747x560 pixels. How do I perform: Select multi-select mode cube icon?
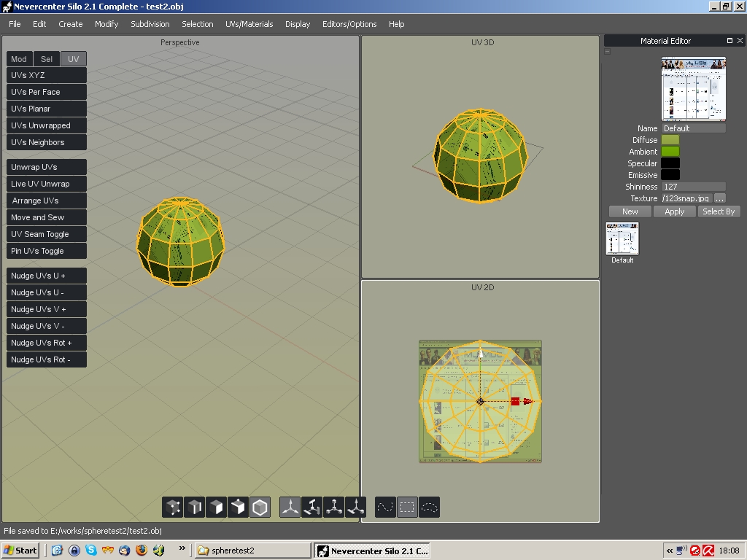click(239, 507)
